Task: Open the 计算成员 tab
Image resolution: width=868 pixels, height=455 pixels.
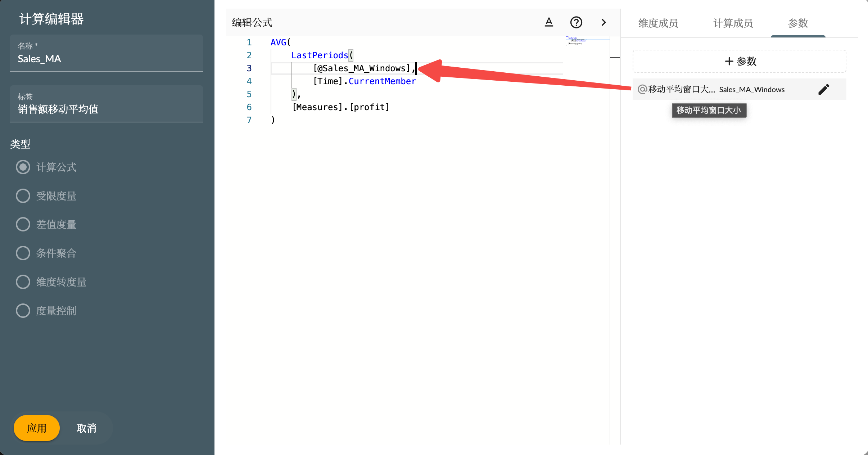Action: coord(733,23)
